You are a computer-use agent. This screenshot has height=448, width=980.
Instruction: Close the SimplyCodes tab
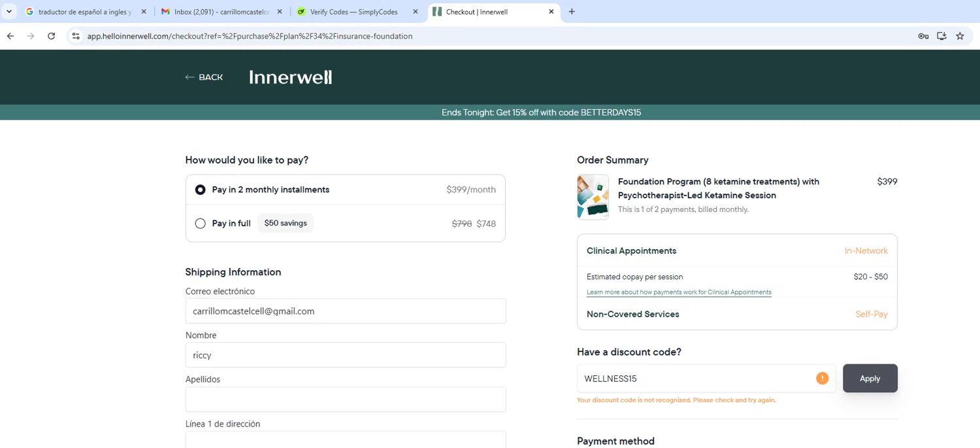point(416,12)
